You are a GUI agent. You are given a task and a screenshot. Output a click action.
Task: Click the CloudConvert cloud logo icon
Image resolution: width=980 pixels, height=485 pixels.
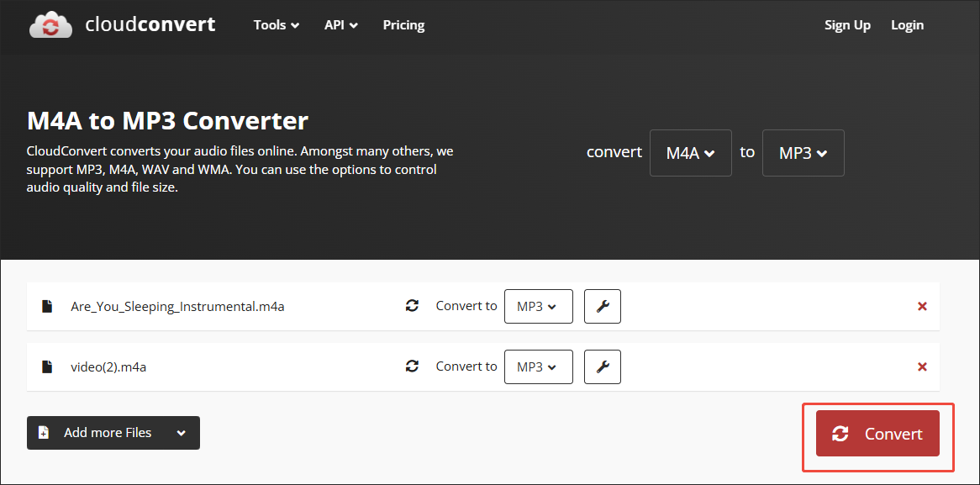[50, 25]
